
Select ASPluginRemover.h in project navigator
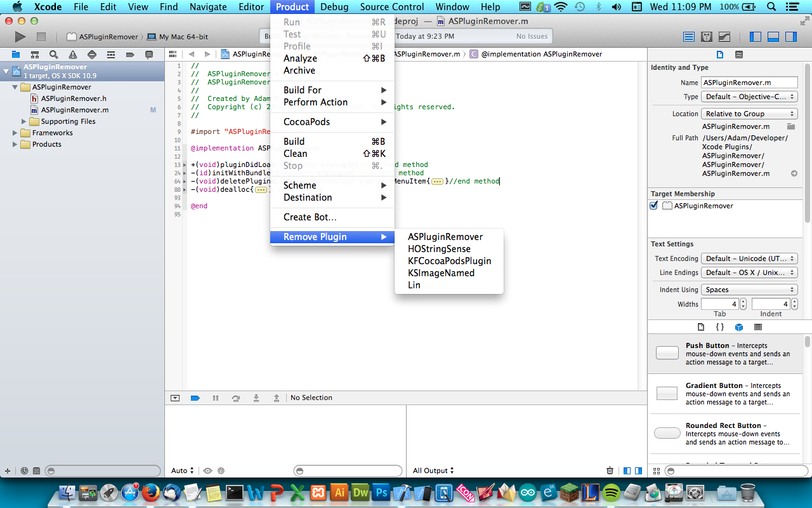(x=74, y=98)
